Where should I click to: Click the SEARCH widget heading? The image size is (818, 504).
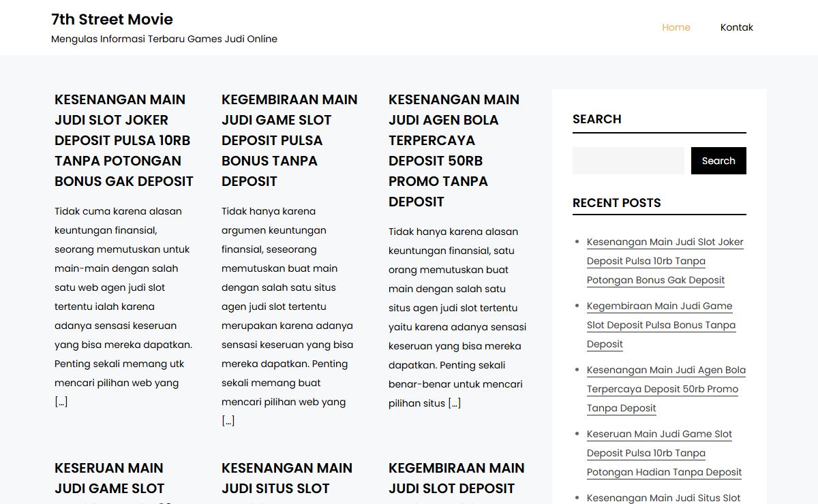coord(597,119)
